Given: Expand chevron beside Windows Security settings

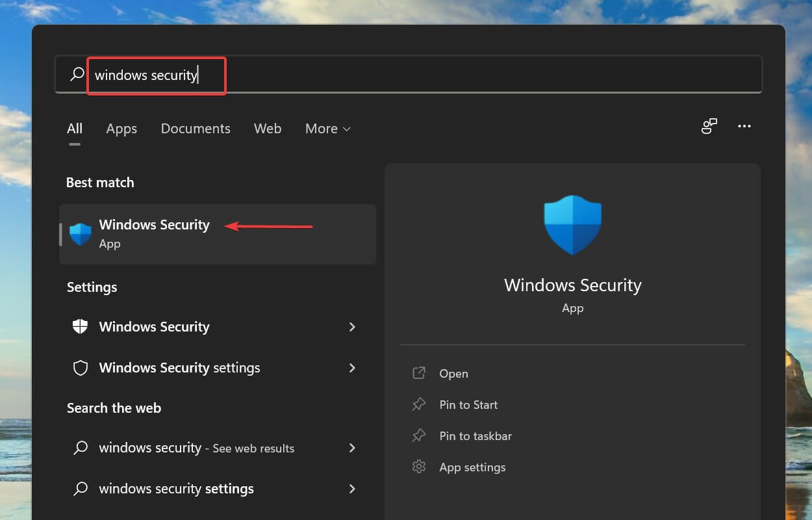Looking at the screenshot, I should point(352,368).
